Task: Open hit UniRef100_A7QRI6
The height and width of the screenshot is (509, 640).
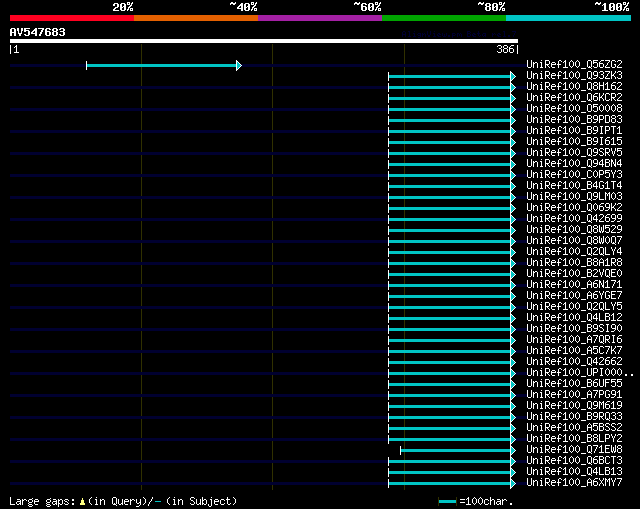Action: (x=574, y=340)
